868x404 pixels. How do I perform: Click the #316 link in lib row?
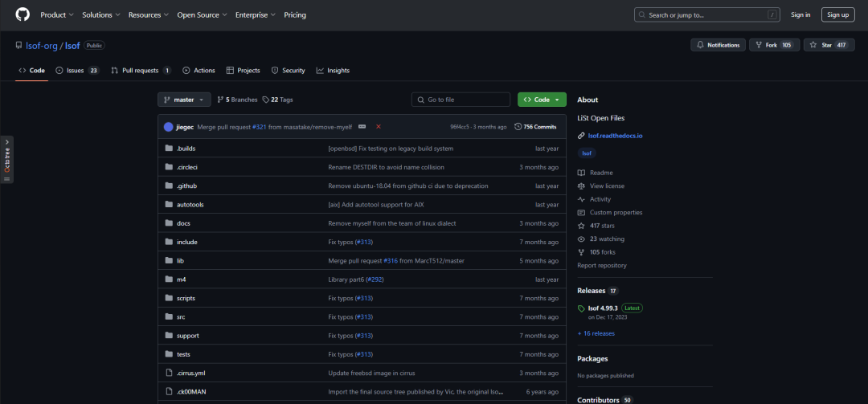[391, 261]
